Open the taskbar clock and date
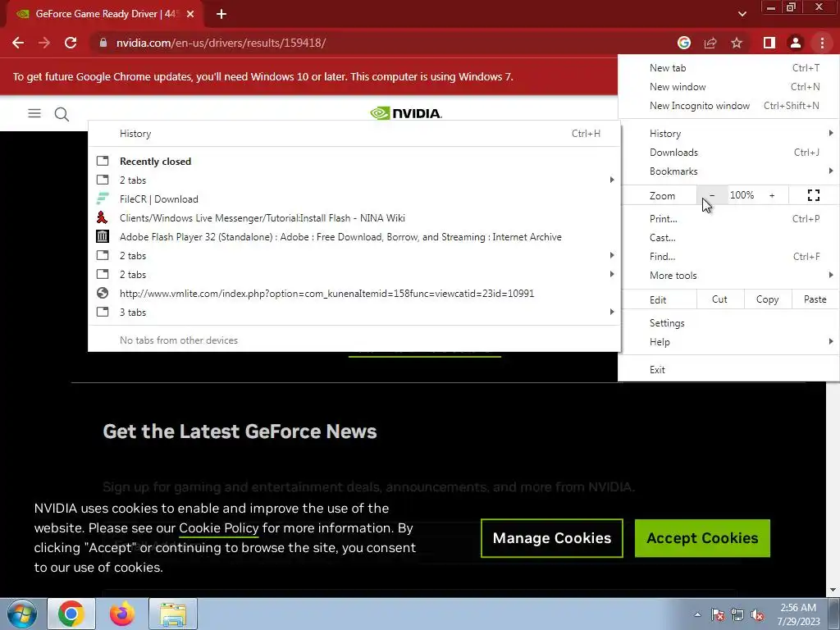The image size is (840, 630). 798,614
